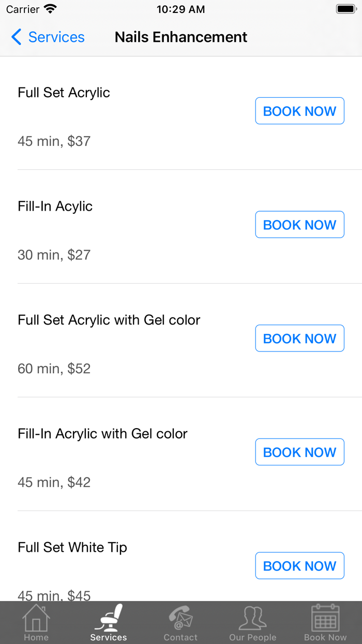Image resolution: width=362 pixels, height=644 pixels.
Task: Tap the Nails Enhancement page title
Action: [181, 37]
